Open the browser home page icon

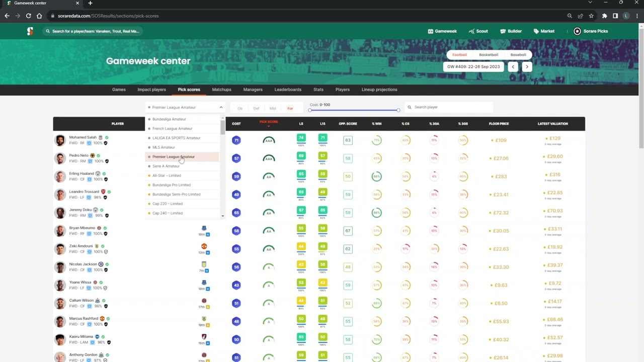pyautogui.click(x=39, y=16)
